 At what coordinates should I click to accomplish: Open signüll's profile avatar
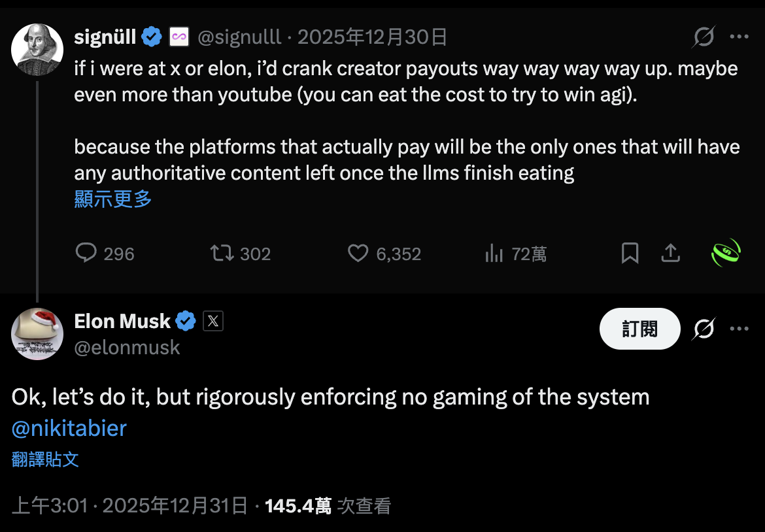pos(37,50)
